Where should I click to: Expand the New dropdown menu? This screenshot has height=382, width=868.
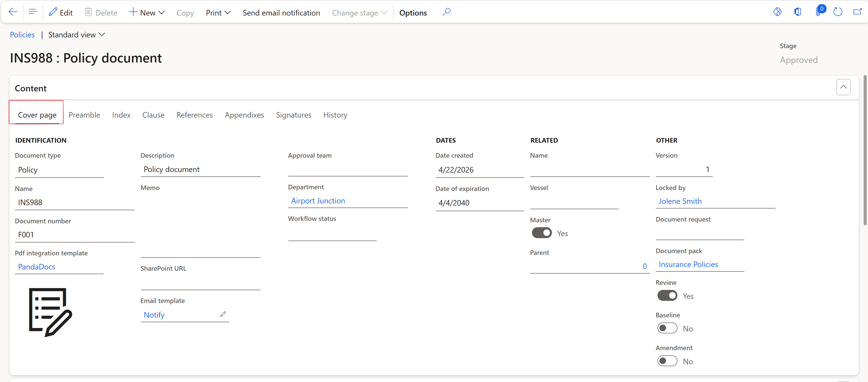[147, 13]
